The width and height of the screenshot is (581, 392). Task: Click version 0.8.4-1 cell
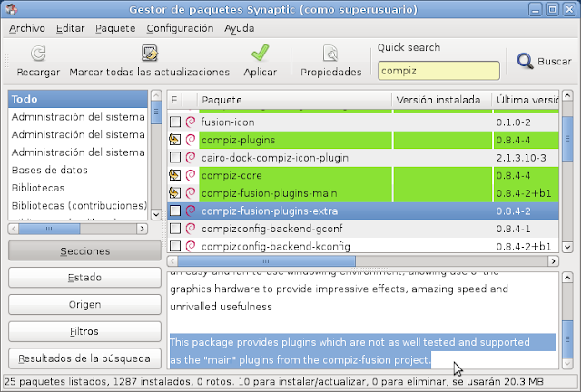[x=513, y=229]
